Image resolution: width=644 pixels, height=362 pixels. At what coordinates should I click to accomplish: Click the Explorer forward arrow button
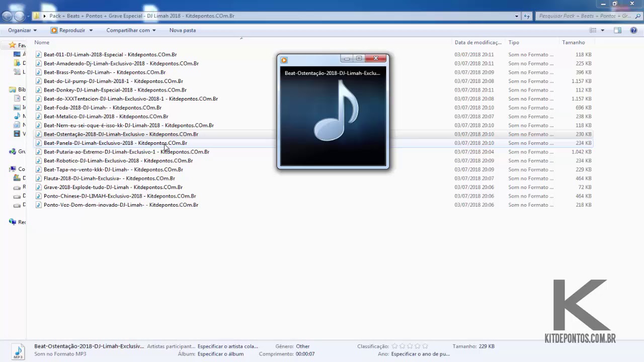19,16
